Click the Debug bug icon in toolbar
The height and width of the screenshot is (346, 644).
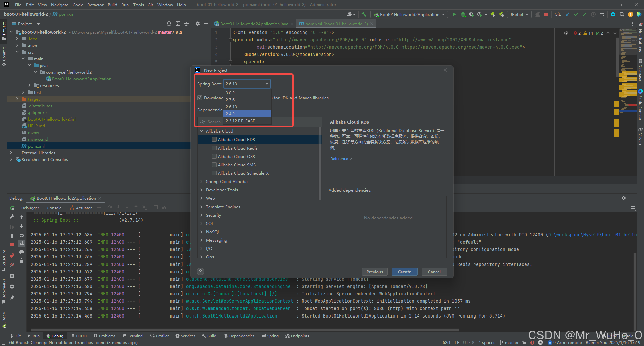[x=463, y=14]
